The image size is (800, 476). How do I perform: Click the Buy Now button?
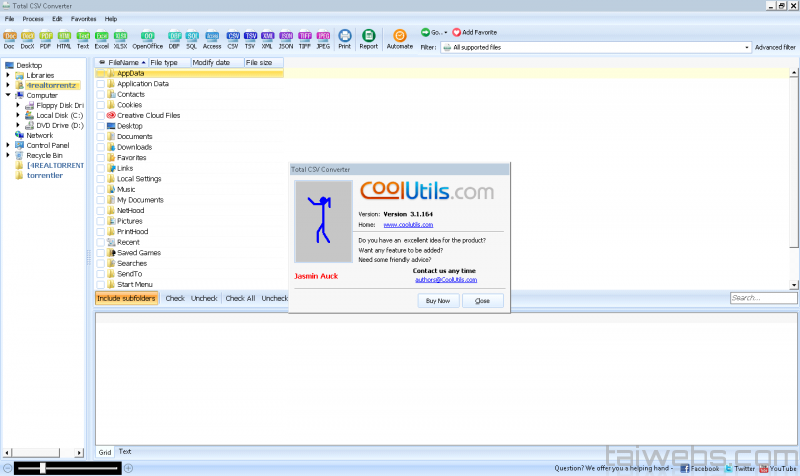coord(438,300)
